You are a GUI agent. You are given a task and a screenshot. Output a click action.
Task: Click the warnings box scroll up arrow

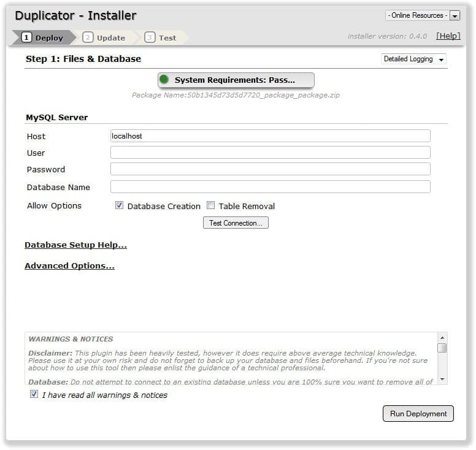[442, 337]
